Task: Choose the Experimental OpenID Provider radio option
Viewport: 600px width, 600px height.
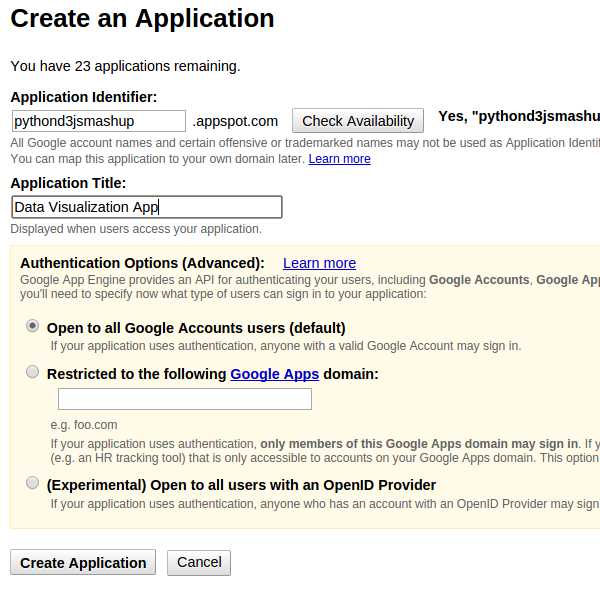Action: 33,483
